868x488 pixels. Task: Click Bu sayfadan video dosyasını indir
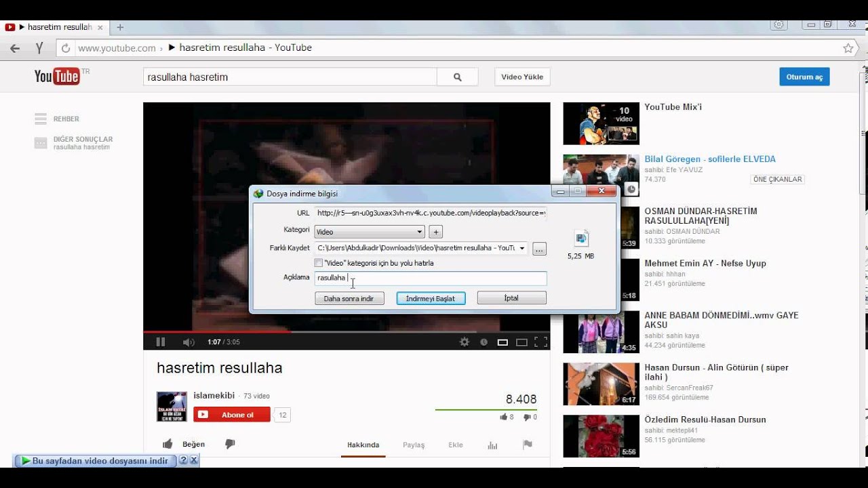pos(95,461)
